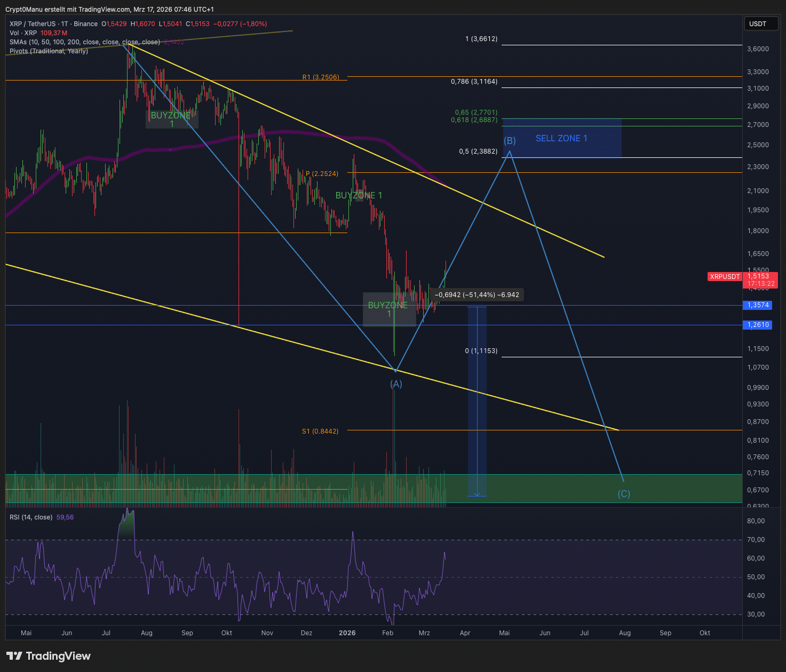Click the TradingView logo
Screen dimensions: 786x672
click(x=49, y=656)
